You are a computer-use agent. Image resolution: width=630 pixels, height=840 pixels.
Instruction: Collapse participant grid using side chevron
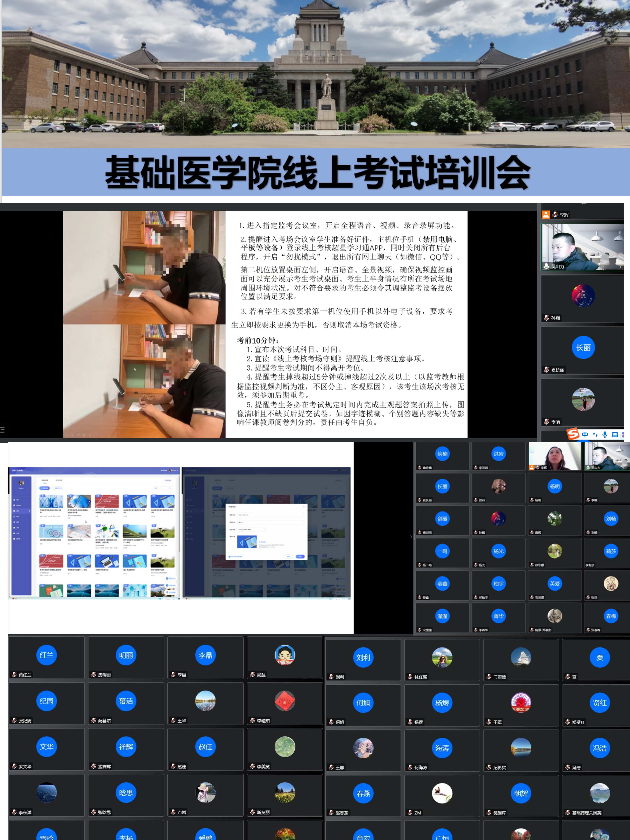tap(411, 536)
